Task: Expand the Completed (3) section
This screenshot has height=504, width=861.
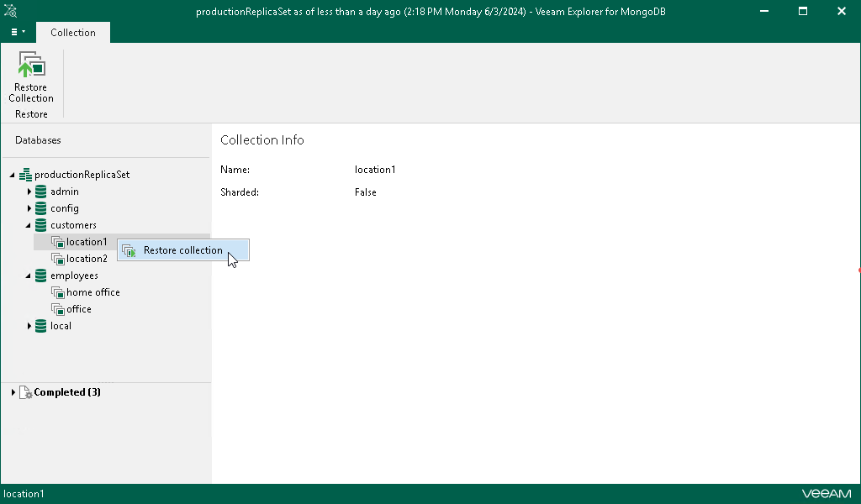Action: pos(13,392)
